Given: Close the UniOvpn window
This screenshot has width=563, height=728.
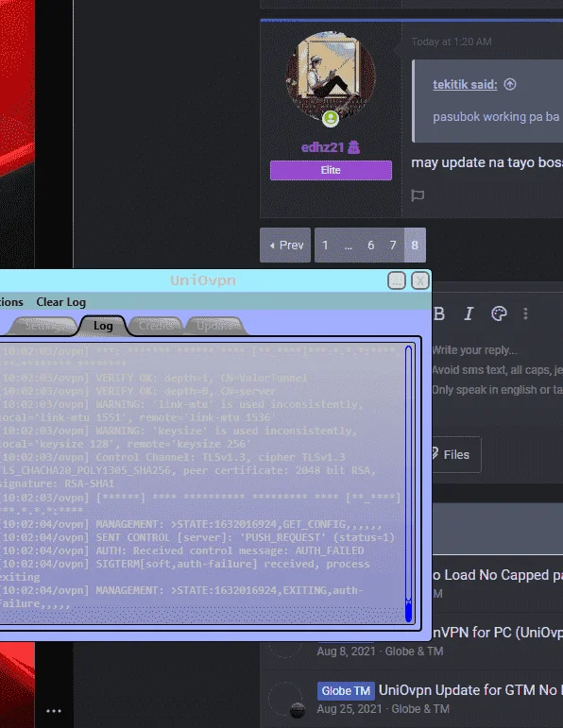Looking at the screenshot, I should coord(420,280).
